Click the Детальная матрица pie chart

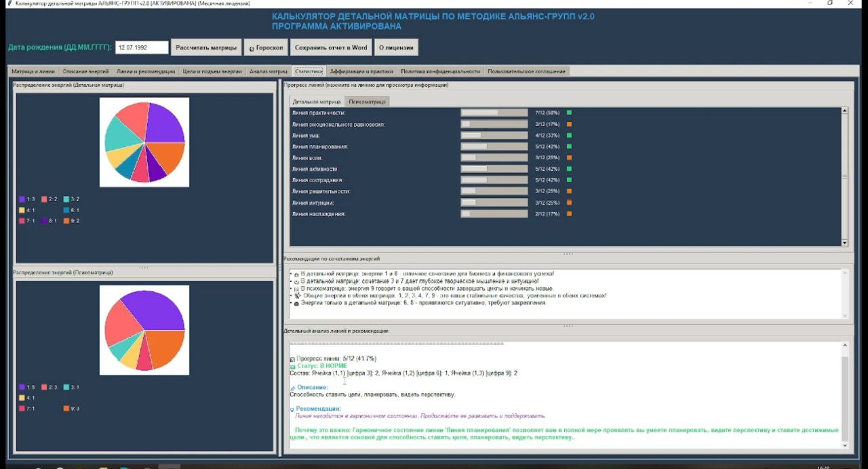[x=144, y=142]
